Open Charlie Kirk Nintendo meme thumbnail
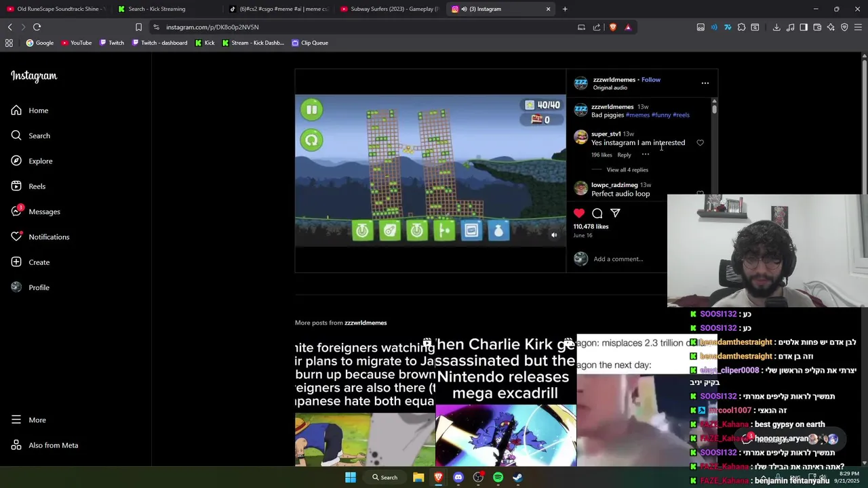 tap(506, 401)
